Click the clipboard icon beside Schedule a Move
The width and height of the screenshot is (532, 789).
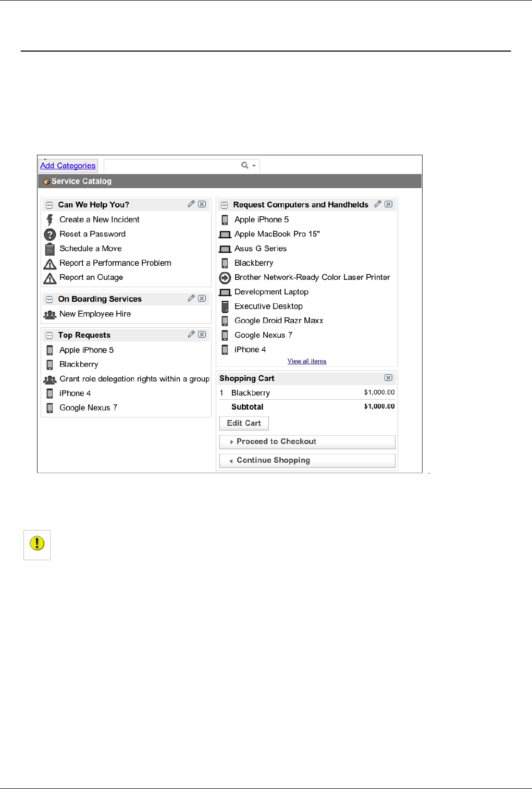(50, 249)
